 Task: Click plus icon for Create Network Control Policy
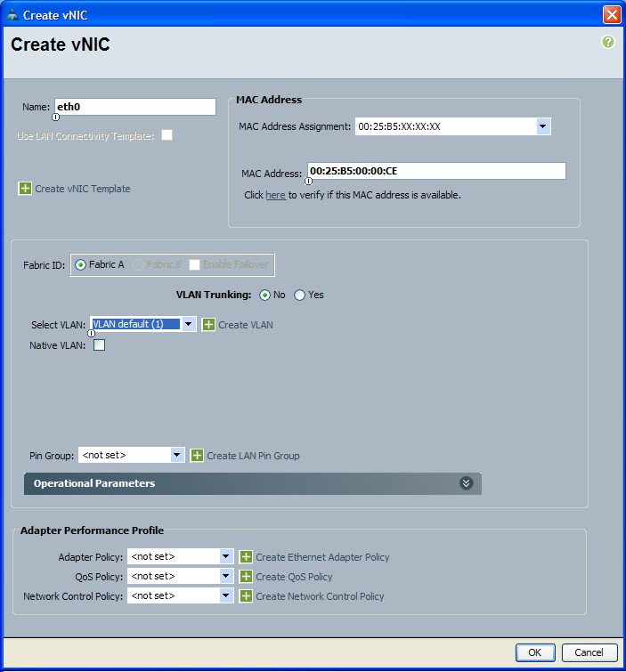[246, 595]
